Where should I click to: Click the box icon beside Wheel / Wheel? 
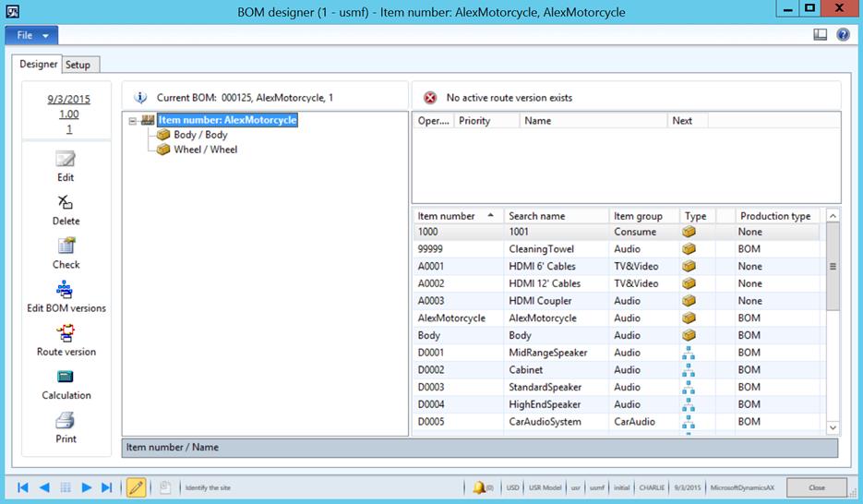[x=163, y=150]
